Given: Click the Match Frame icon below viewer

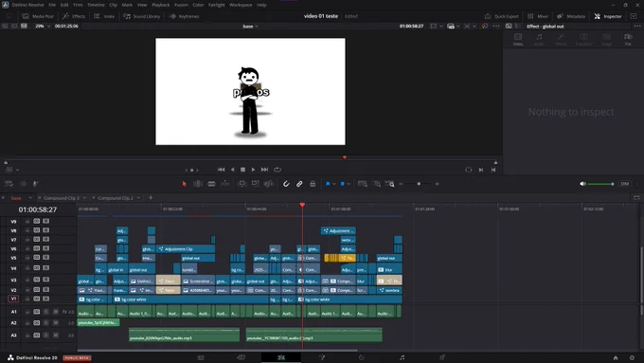Looking at the screenshot, I should click(x=468, y=170).
